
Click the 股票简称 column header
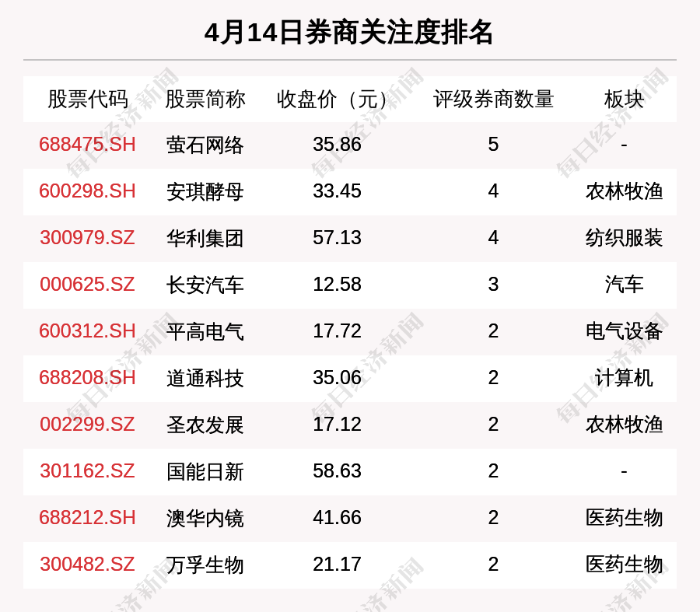point(205,99)
